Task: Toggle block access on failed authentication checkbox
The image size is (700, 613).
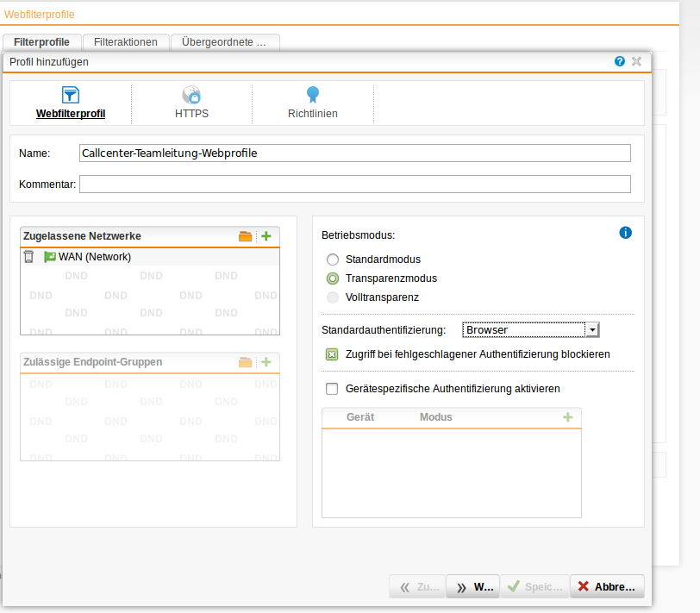Action: (x=332, y=354)
